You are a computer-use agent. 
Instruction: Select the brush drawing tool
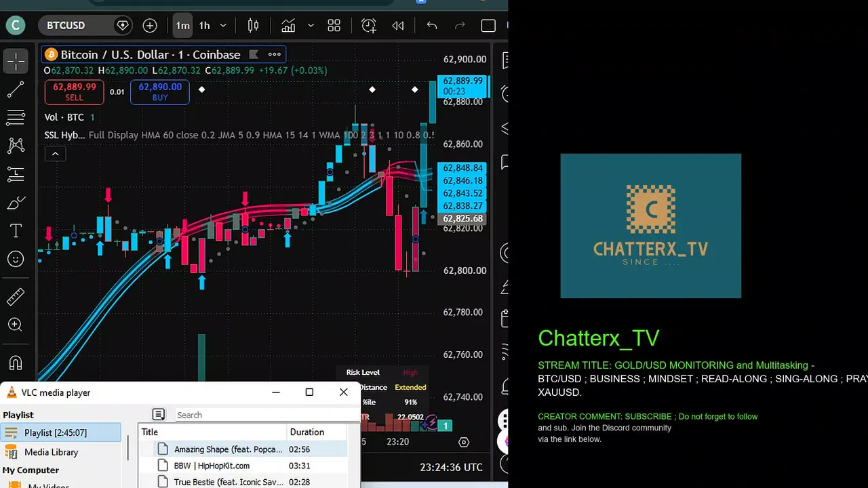15,202
